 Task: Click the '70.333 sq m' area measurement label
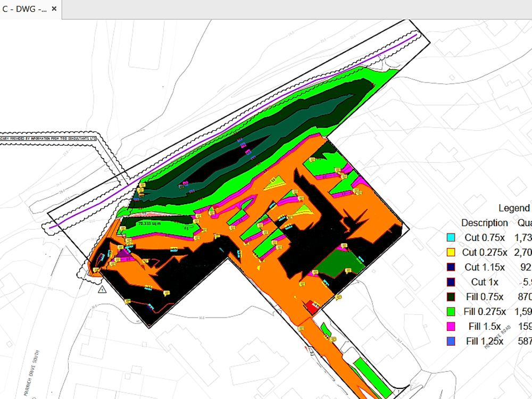[x=149, y=224]
